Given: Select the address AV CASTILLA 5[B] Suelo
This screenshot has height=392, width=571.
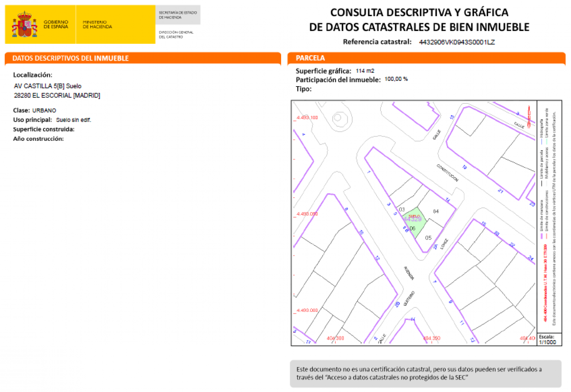Looking at the screenshot, I should click(48, 86).
